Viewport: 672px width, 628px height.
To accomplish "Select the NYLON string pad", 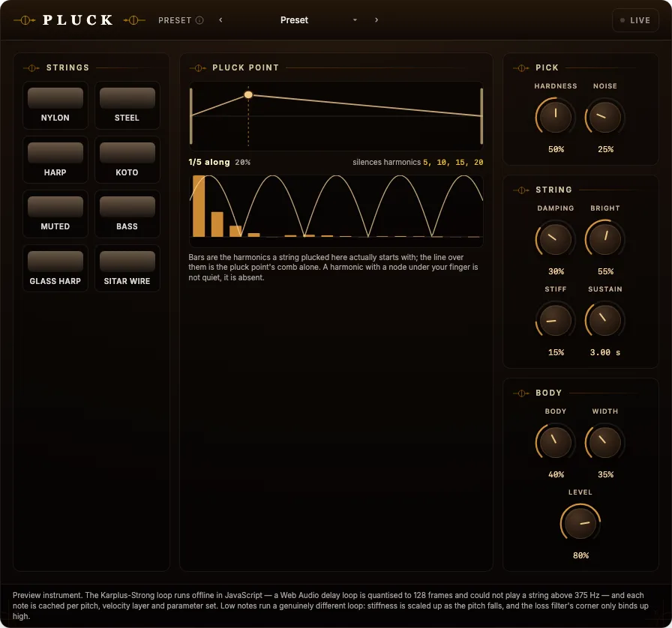I will click(x=55, y=105).
